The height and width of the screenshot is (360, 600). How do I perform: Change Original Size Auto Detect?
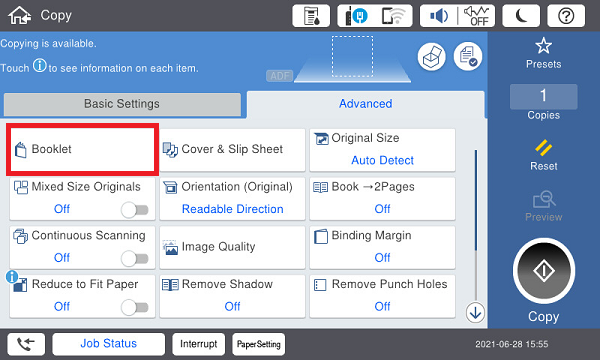coord(382,150)
